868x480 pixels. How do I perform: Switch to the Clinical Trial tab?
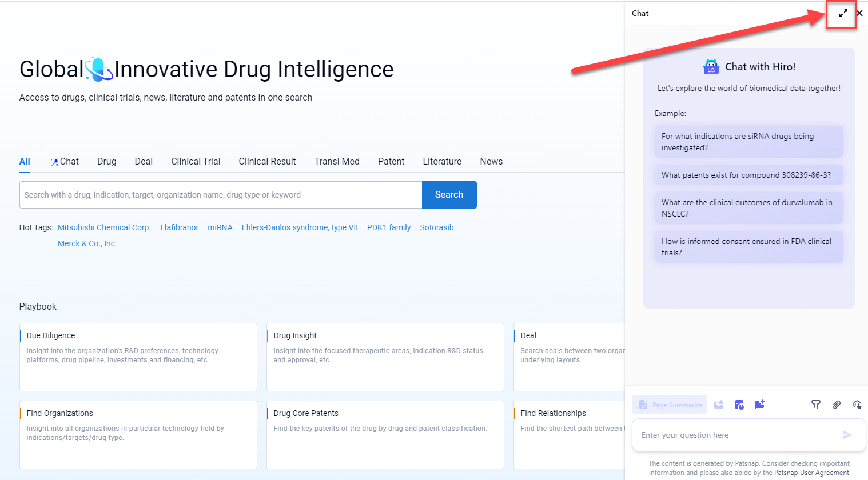point(196,161)
